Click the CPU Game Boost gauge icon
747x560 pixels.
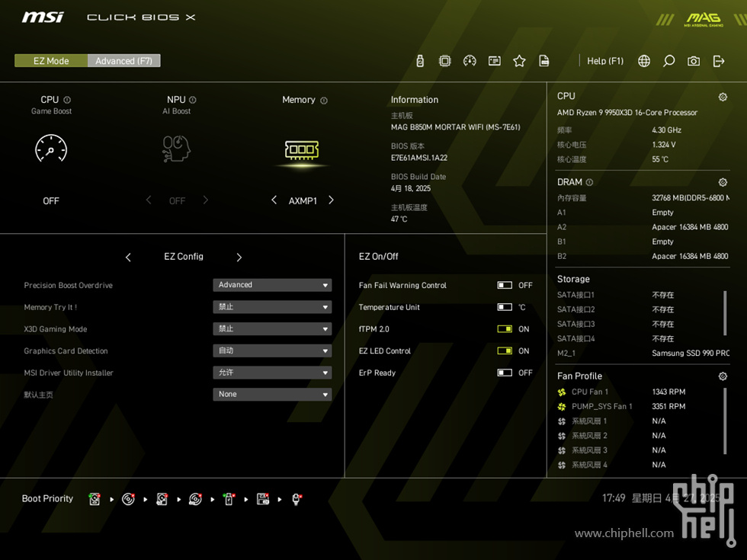(x=51, y=149)
